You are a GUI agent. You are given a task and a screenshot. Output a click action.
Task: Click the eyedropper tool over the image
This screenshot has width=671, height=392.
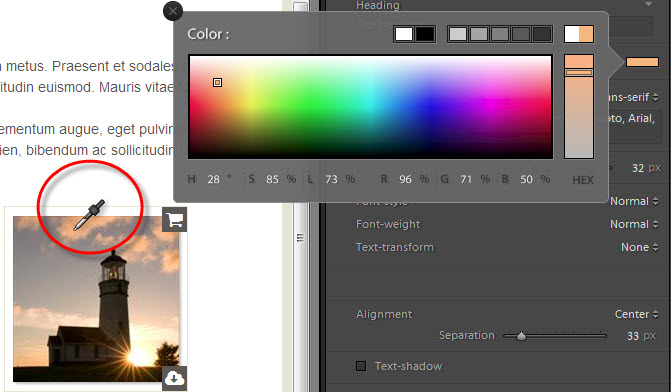(x=89, y=215)
